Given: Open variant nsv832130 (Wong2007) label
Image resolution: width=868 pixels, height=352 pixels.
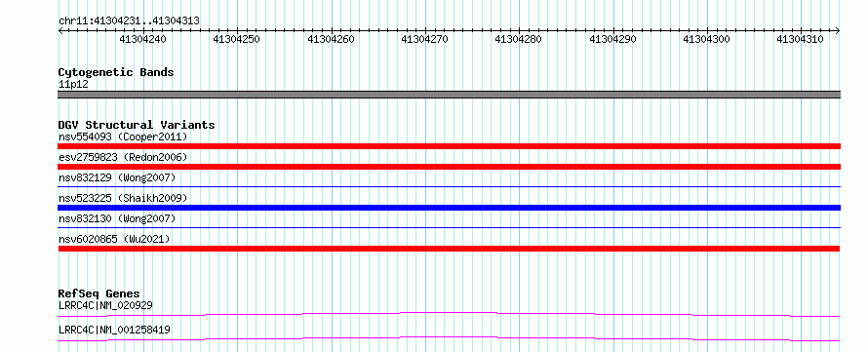Looking at the screenshot, I should (117, 218).
